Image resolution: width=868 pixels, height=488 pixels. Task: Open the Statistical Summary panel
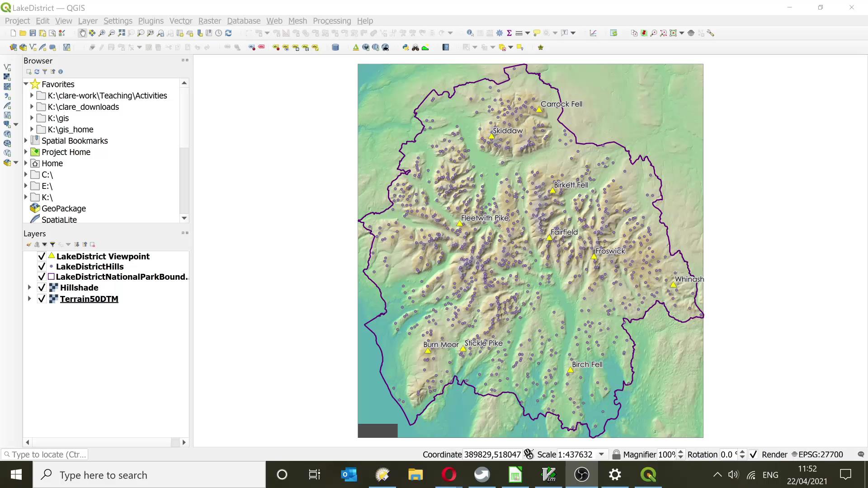tap(509, 33)
